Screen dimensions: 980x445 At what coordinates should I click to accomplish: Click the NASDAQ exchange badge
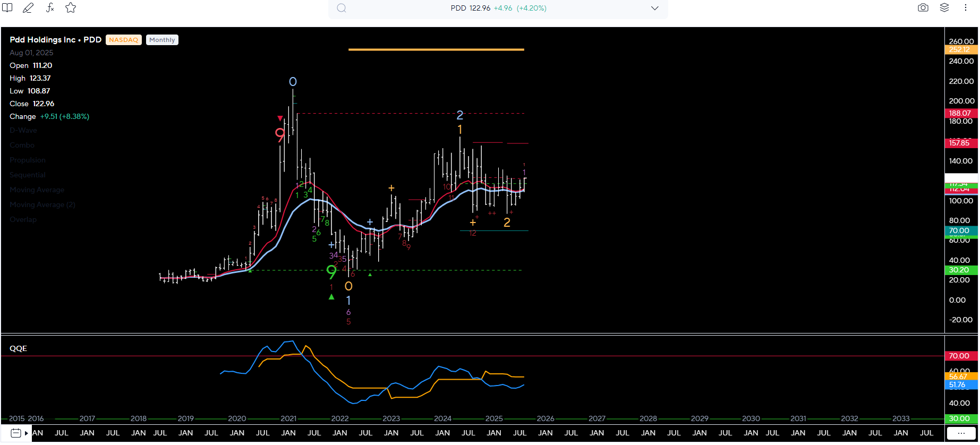(123, 40)
